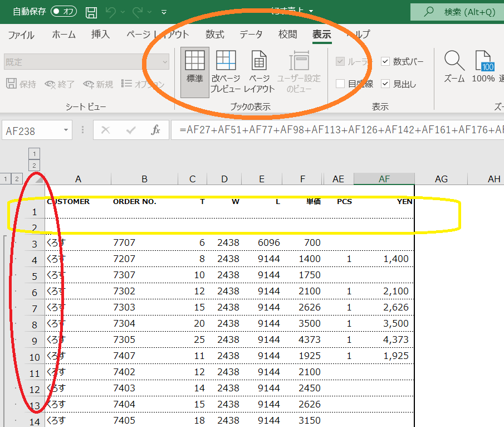Image resolution: width=504 pixels, height=427 pixels.
Task: Click the formula bar Enter checkmark icon
Action: 131,130
